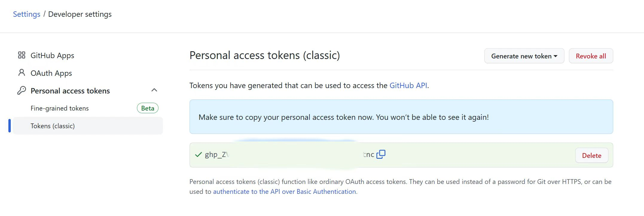
Task: Collapse the Personal access tokens section
Action: click(154, 90)
